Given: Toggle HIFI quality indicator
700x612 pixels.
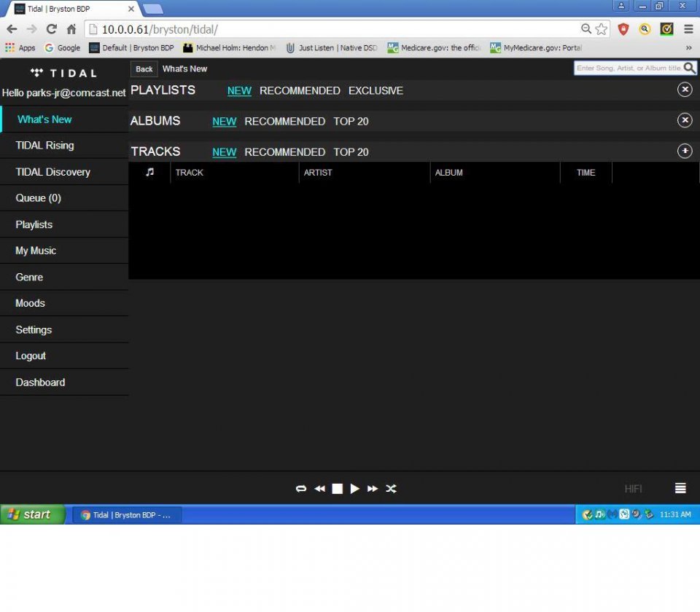Looking at the screenshot, I should pos(633,489).
